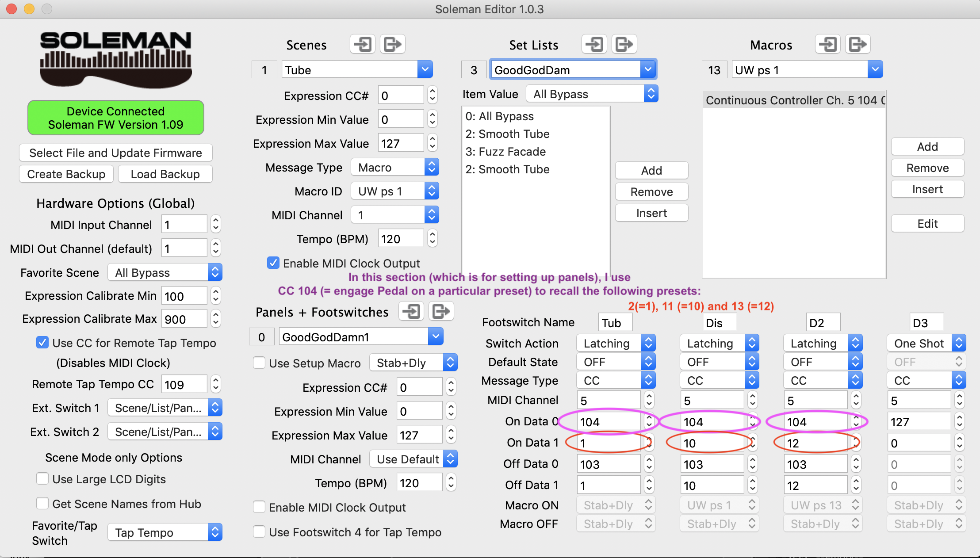Click the export icon next to Set Lists
The width and height of the screenshot is (980, 558).
click(x=624, y=44)
